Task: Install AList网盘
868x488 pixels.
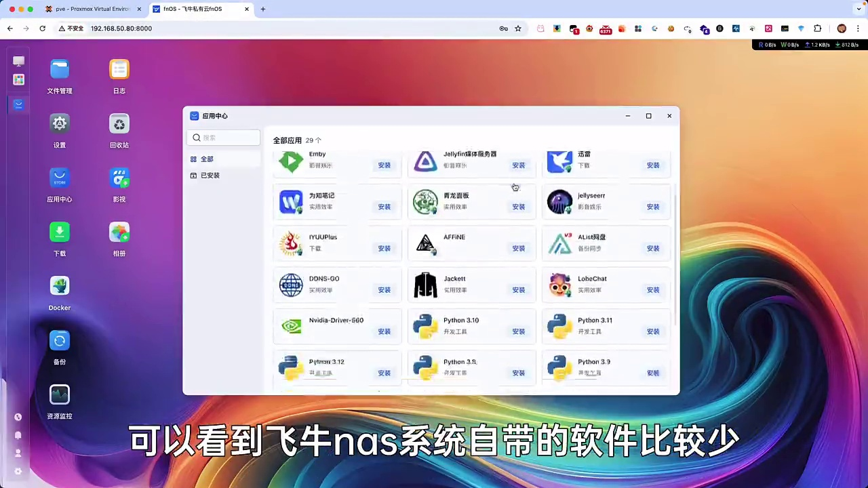Action: (653, 248)
